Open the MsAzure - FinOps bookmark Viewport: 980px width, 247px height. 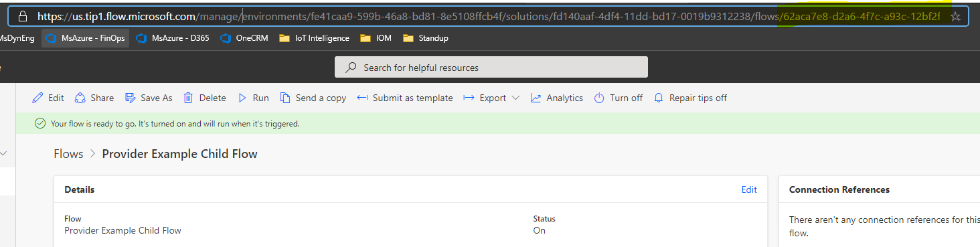click(x=84, y=38)
